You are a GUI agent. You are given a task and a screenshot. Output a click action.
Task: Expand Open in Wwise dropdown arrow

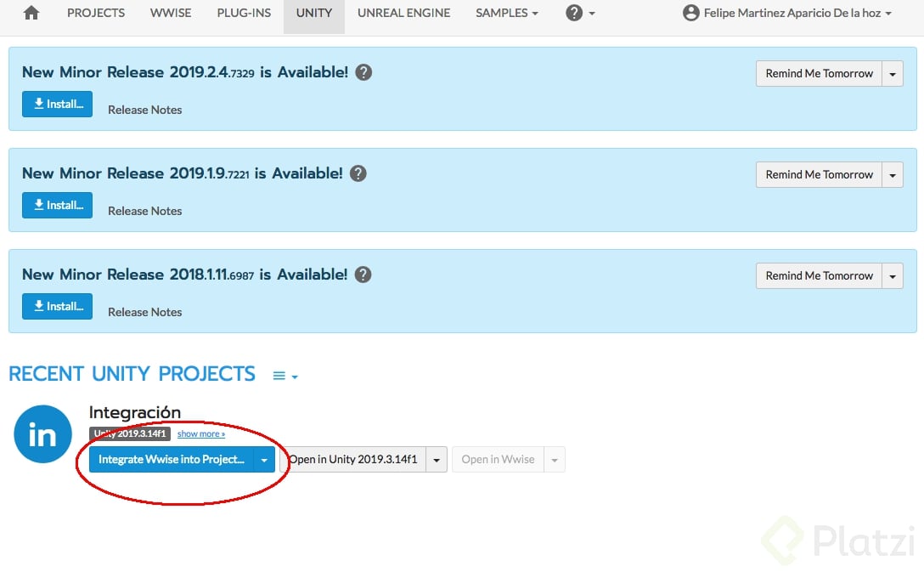pyautogui.click(x=555, y=459)
